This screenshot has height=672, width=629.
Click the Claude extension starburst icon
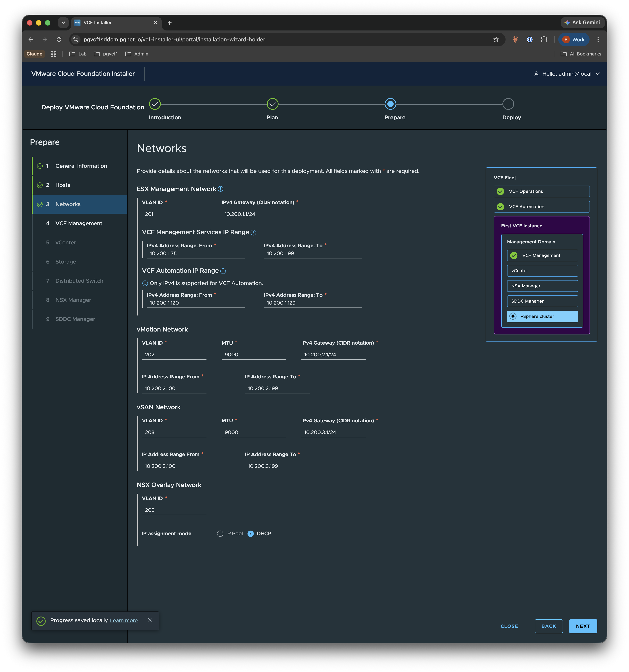[516, 39]
